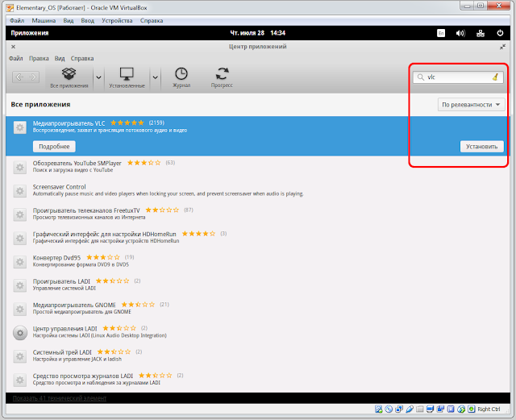Select Графический интерфейс для настройки HDHomeRun row
Screen dimensions: 516x420
coord(258,238)
